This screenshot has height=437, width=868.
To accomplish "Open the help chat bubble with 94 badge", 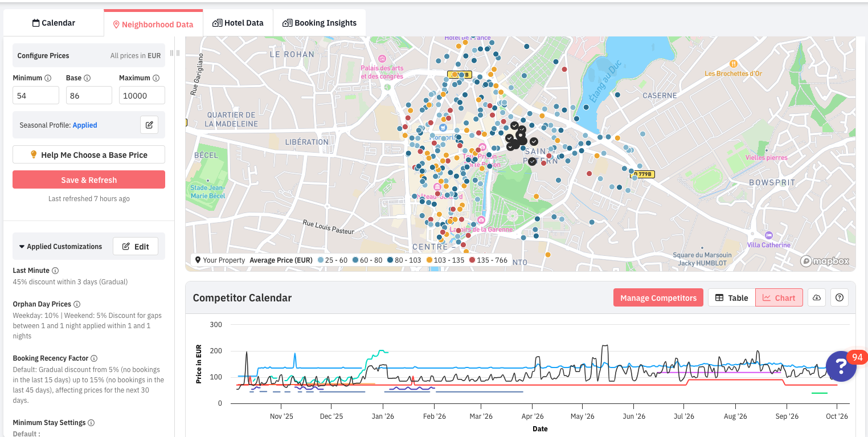I will point(841,366).
